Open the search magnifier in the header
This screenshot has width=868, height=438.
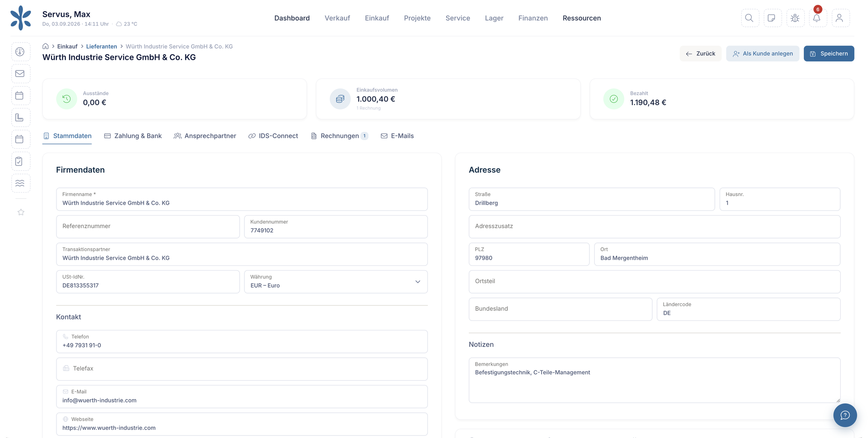[x=750, y=18]
